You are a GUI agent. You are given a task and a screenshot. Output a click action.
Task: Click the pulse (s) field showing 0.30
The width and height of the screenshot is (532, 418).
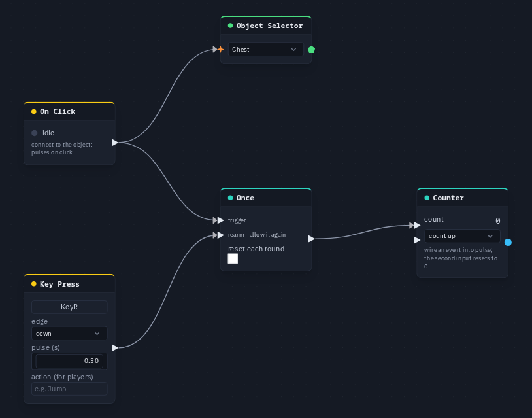[x=69, y=361]
